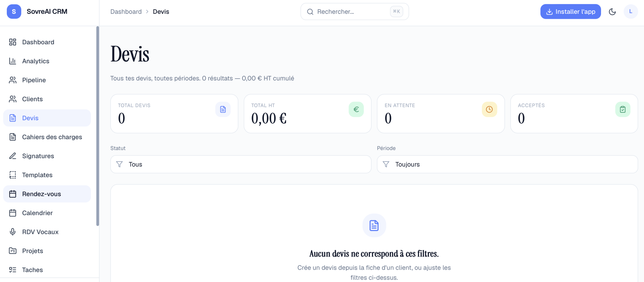Click the Taches checklist icon
Image resolution: width=644 pixels, height=282 pixels.
pos(13,270)
